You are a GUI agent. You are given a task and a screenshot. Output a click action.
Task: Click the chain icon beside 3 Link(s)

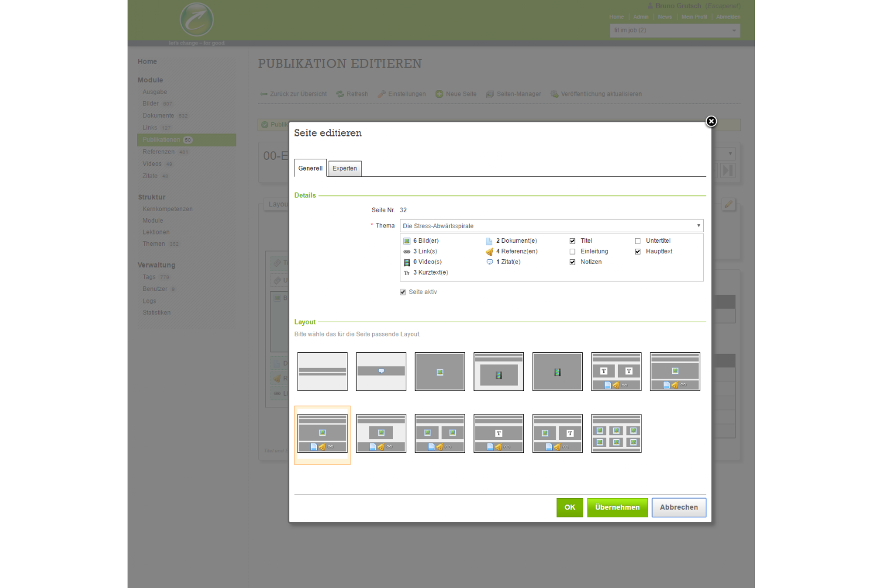407,252
